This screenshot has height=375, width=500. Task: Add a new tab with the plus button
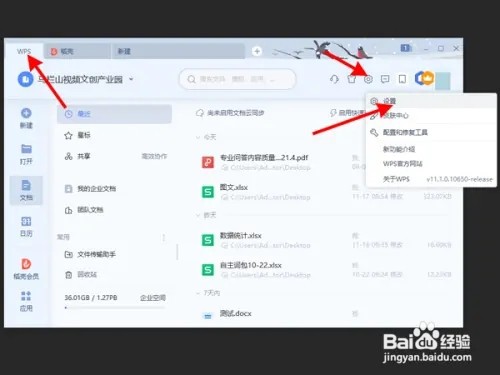tap(257, 51)
